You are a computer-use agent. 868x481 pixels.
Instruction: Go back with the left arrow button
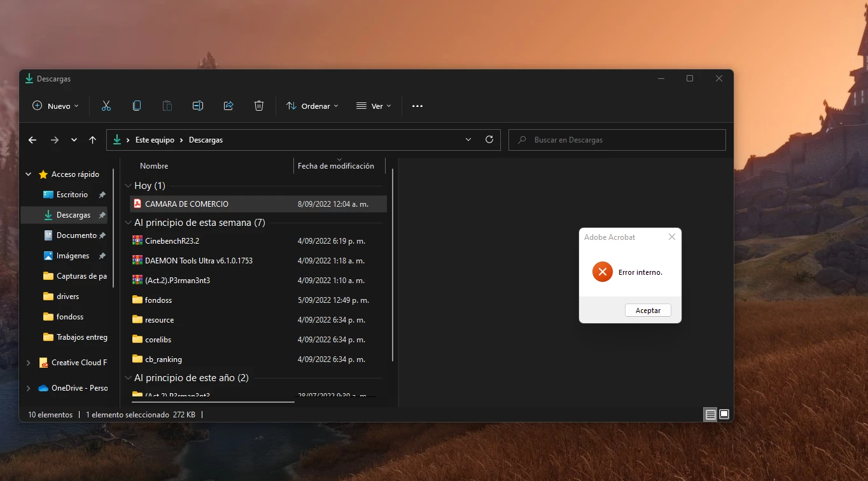point(32,140)
